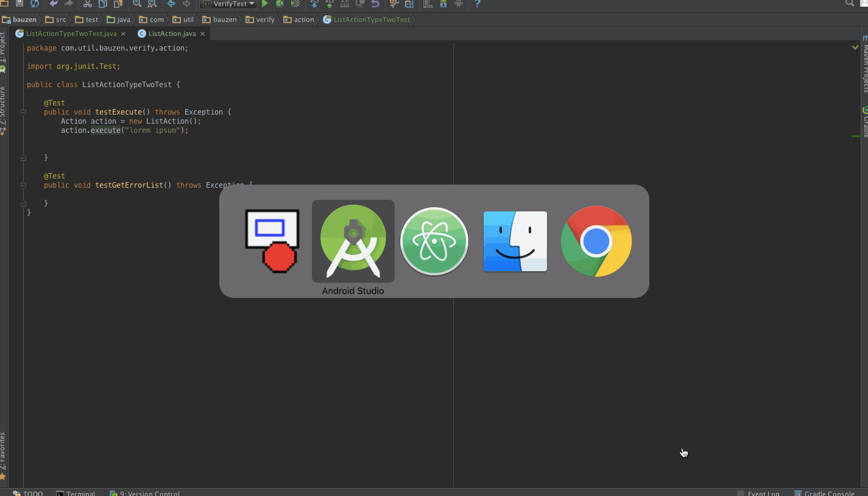Click the class name ListActionTypeTwoTest in code
868x496 pixels.
(127, 85)
